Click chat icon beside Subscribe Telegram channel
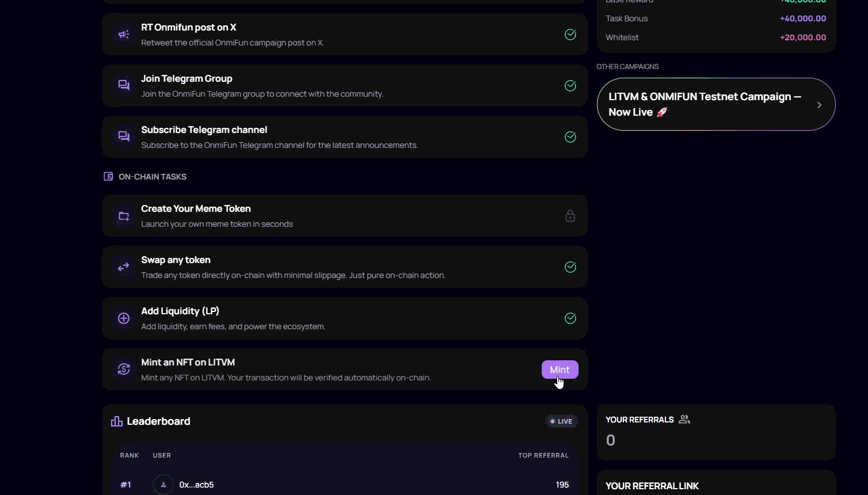 pos(124,137)
